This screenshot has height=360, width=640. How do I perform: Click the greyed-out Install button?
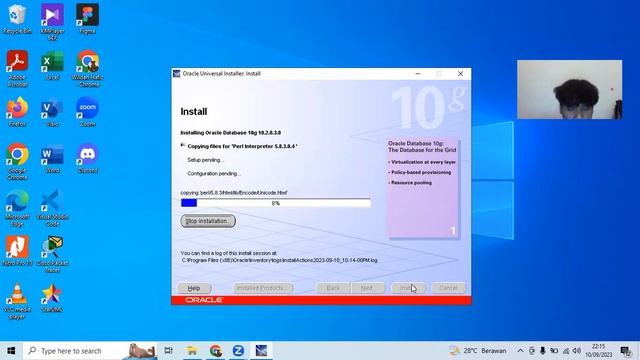coord(408,288)
